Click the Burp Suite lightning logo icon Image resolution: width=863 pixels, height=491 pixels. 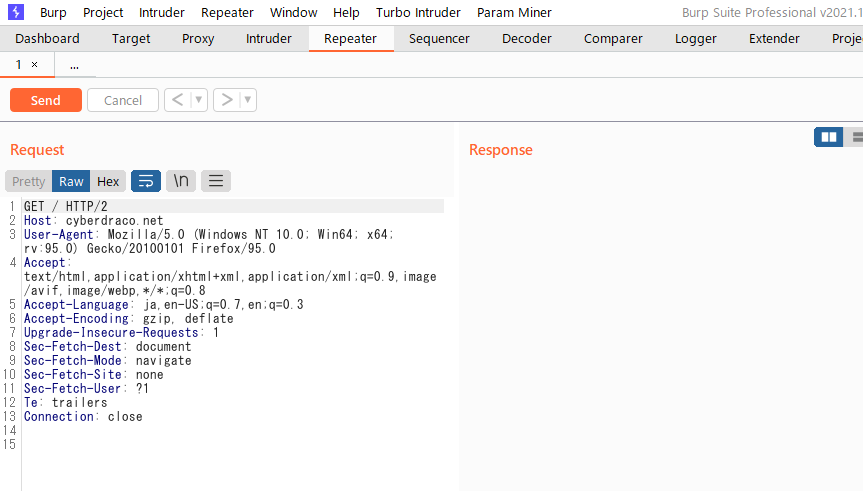15,13
